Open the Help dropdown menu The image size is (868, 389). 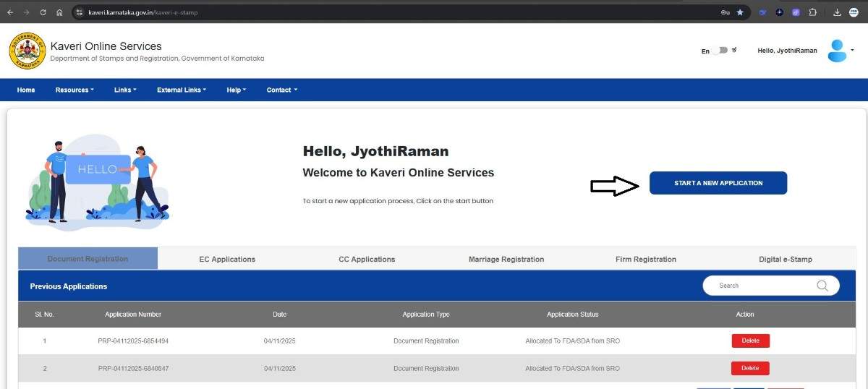click(x=236, y=90)
